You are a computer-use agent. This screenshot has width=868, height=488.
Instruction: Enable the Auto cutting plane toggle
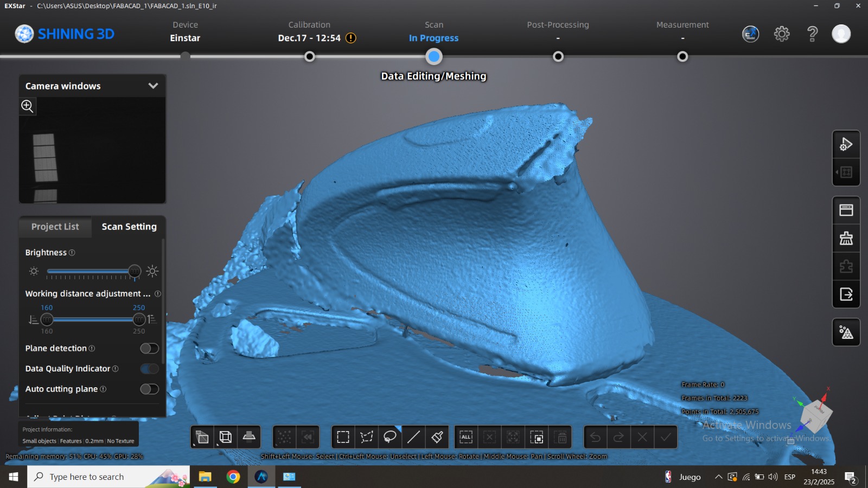[149, 389]
